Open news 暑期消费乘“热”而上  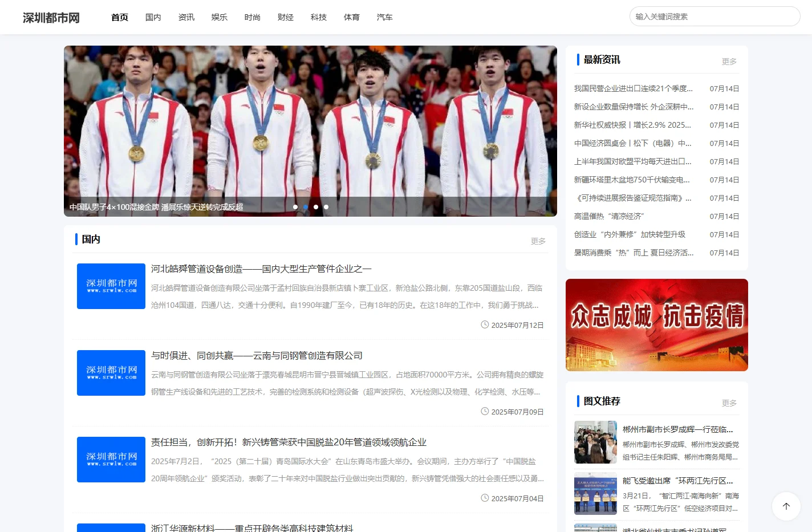634,253
